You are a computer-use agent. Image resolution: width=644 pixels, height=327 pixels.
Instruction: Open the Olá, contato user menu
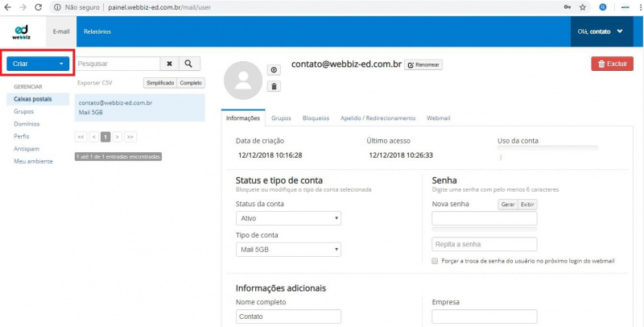pyautogui.click(x=601, y=31)
